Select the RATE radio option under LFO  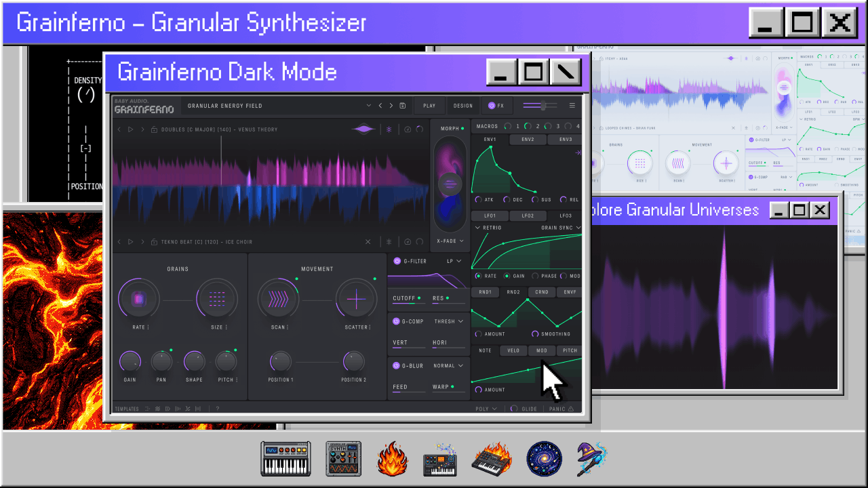click(x=479, y=277)
